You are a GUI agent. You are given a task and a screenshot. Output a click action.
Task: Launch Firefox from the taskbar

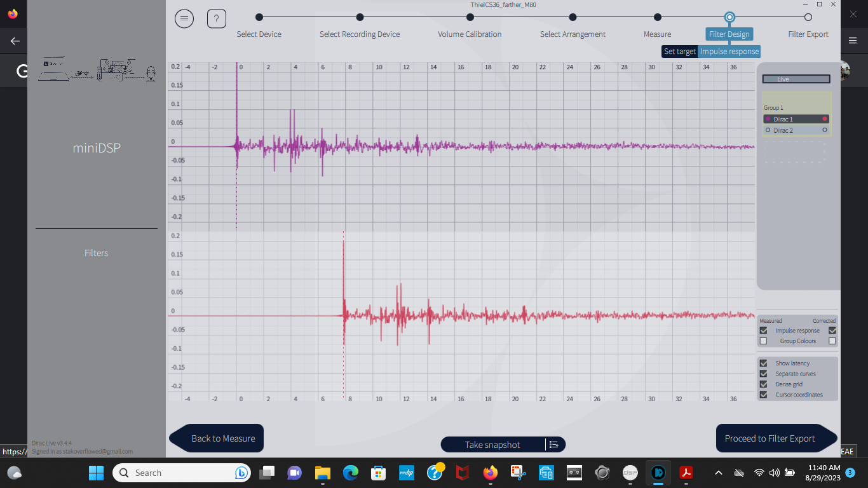tap(490, 473)
